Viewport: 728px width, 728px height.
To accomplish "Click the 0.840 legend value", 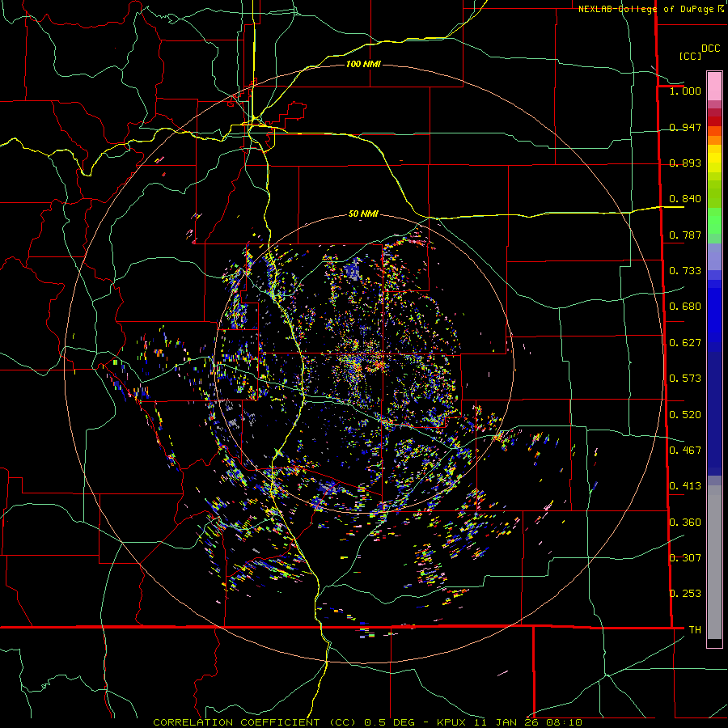I will [685, 199].
